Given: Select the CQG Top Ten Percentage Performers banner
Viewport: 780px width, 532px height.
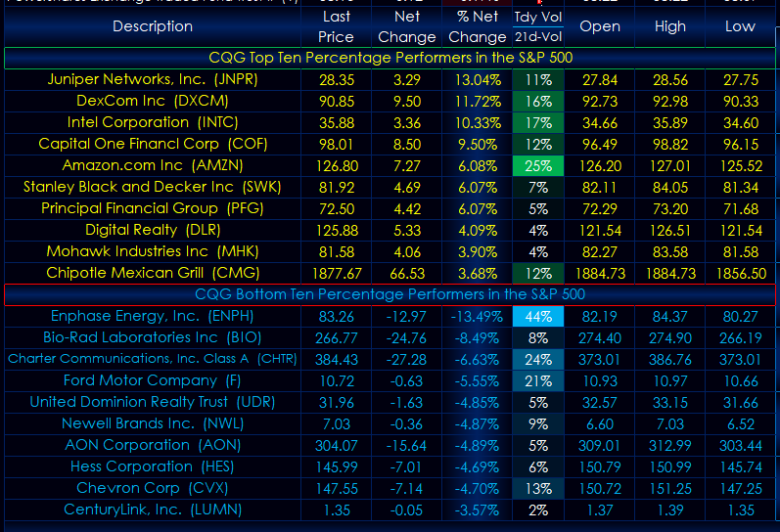Looking at the screenshot, I should point(390,58).
